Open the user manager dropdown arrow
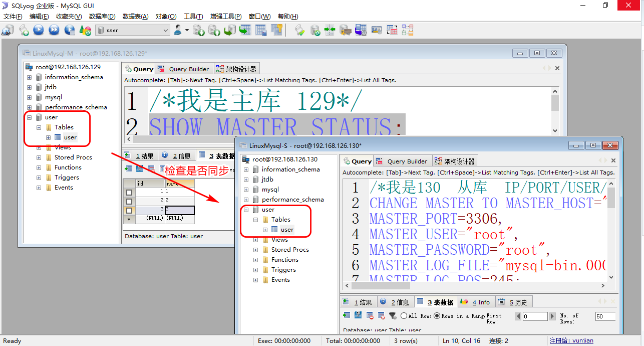Viewport: 644px width, 346px height. [187, 30]
